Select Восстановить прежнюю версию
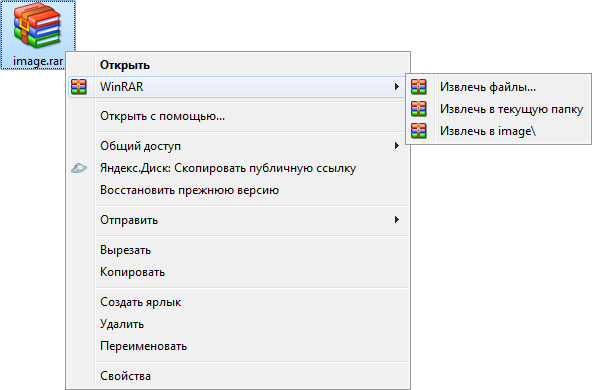Image resolution: width=592 pixels, height=390 pixels. pos(238,190)
